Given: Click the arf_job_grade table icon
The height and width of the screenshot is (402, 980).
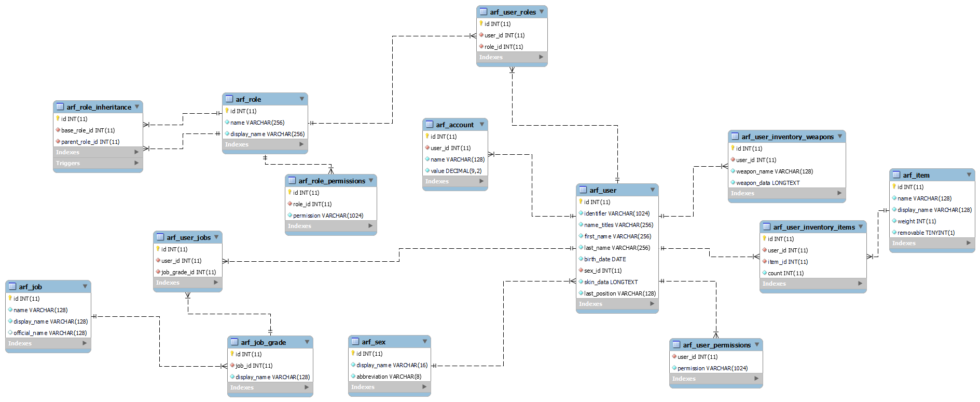Looking at the screenshot, I should point(234,342).
